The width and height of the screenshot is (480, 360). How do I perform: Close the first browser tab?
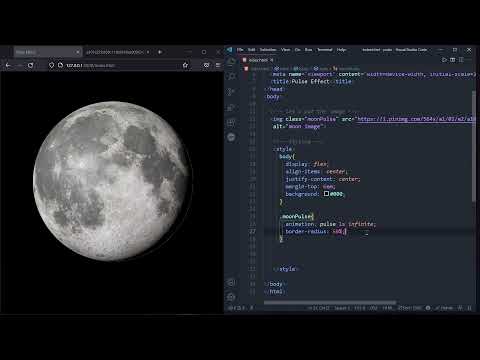coord(77,52)
